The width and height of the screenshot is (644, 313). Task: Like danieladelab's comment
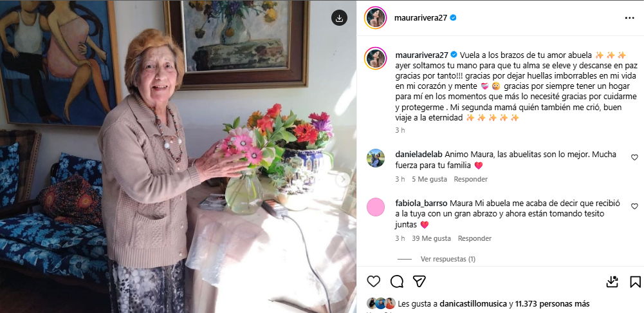634,157
